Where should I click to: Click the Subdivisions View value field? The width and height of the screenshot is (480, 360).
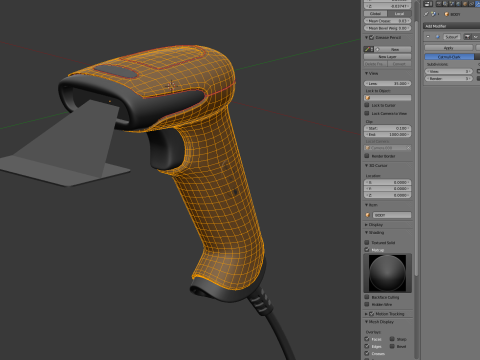click(449, 71)
